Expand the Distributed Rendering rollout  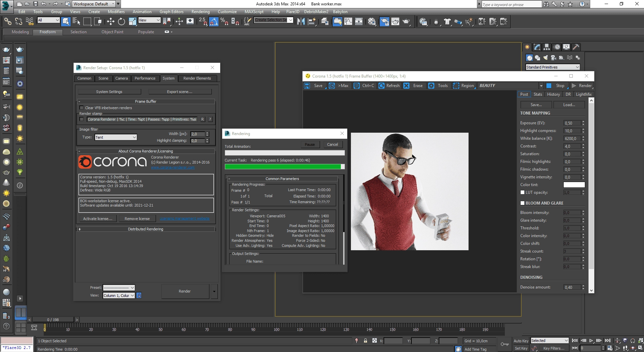pyautogui.click(x=146, y=229)
